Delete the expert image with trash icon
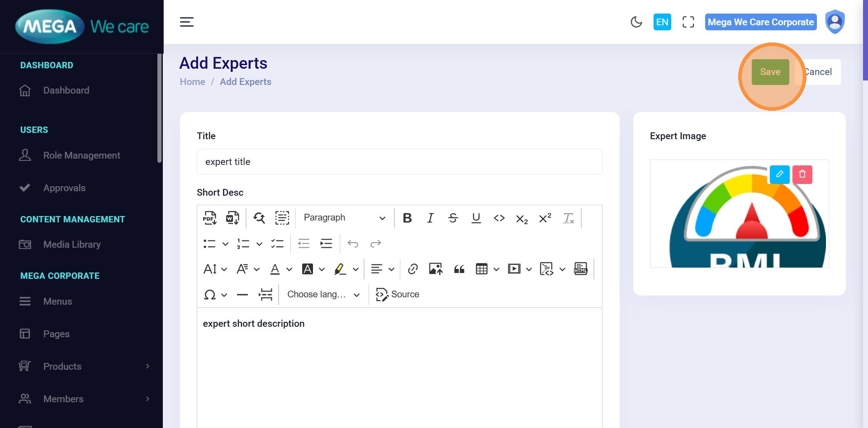Image resolution: width=868 pixels, height=428 pixels. tap(802, 174)
